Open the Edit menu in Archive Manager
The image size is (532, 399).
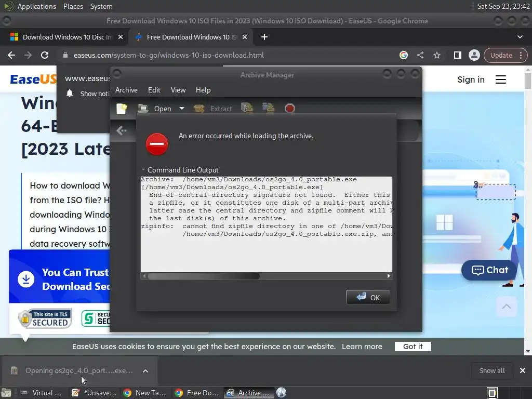point(154,90)
